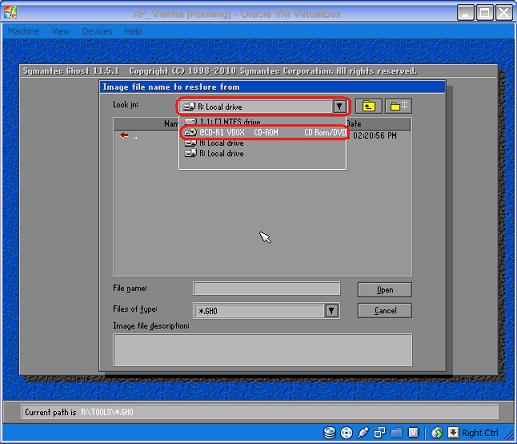Click the Right Ctrl host key label
The height and width of the screenshot is (444, 517).
[480, 433]
